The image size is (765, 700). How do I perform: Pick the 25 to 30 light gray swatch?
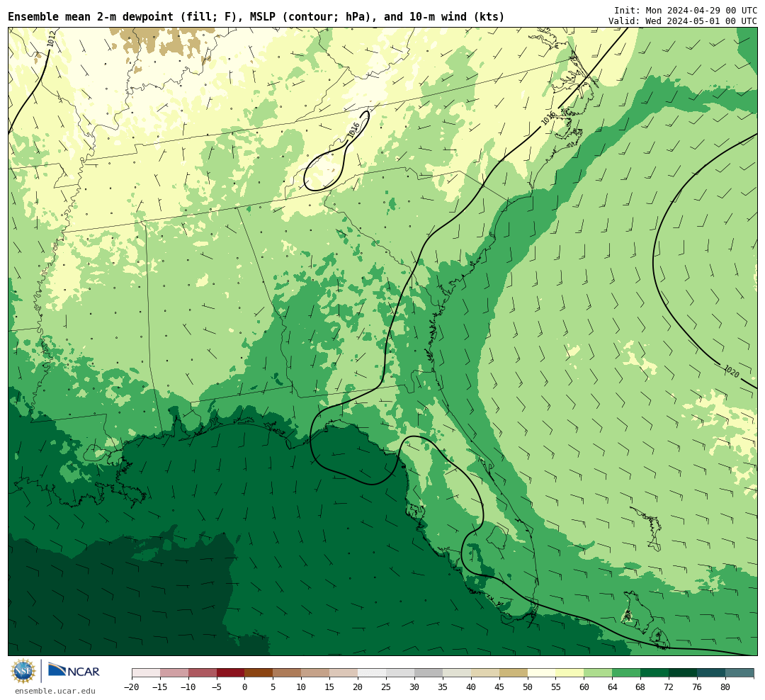tap(400, 672)
